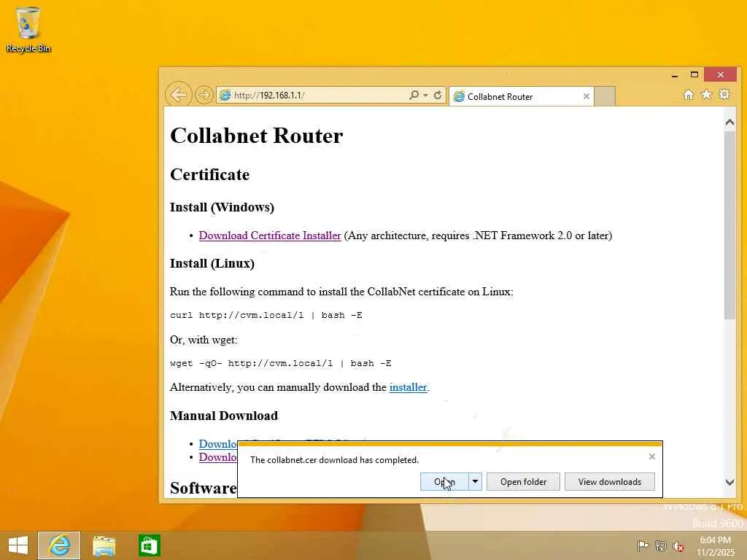Click the Install (Linux) heading

point(212,263)
